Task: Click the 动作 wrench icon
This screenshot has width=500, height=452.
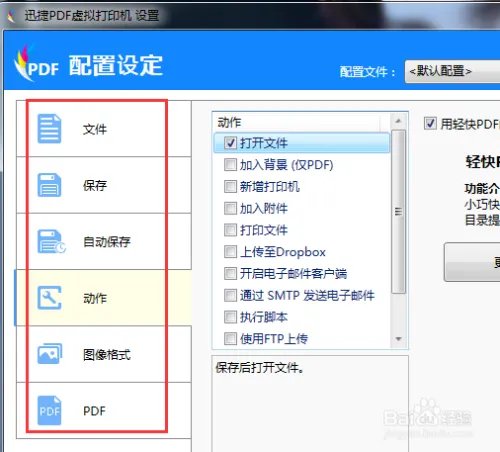Action: click(x=49, y=298)
